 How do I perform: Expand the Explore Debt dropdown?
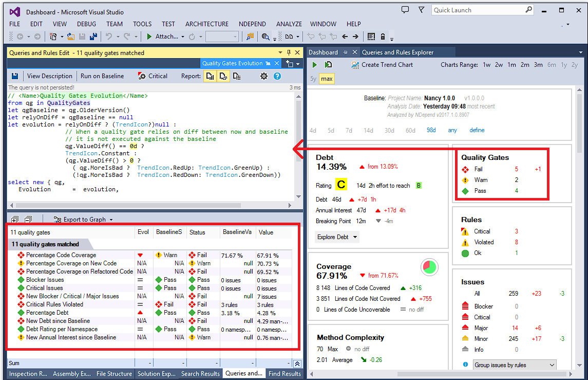(337, 237)
